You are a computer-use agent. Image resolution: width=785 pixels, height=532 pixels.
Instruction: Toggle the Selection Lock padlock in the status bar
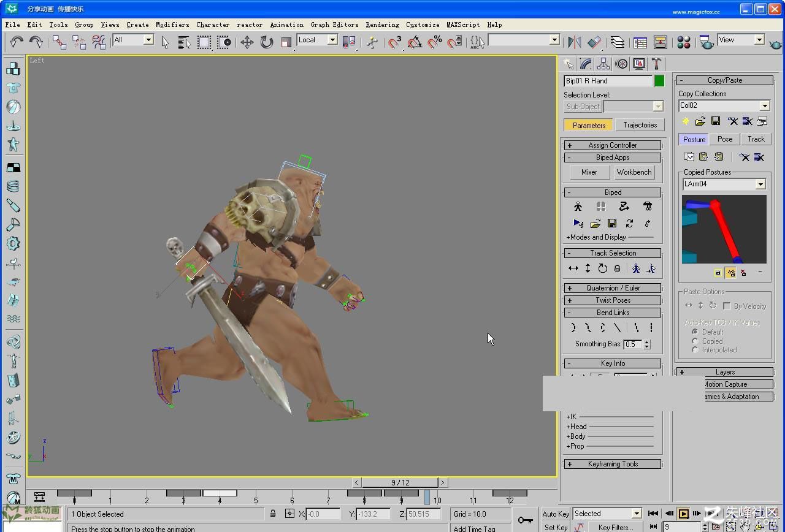273,514
